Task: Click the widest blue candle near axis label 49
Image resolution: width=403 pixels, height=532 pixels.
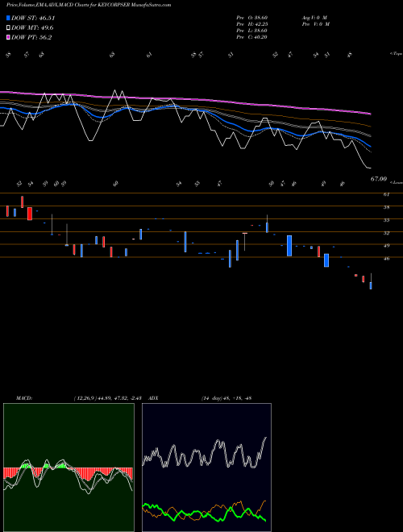Action: [x=289, y=246]
